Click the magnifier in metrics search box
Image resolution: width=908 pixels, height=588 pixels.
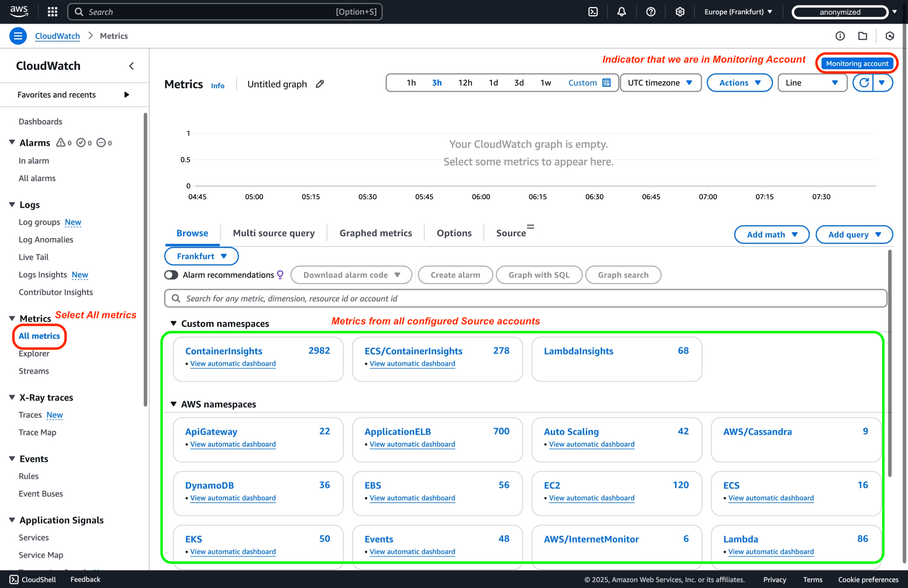point(176,299)
